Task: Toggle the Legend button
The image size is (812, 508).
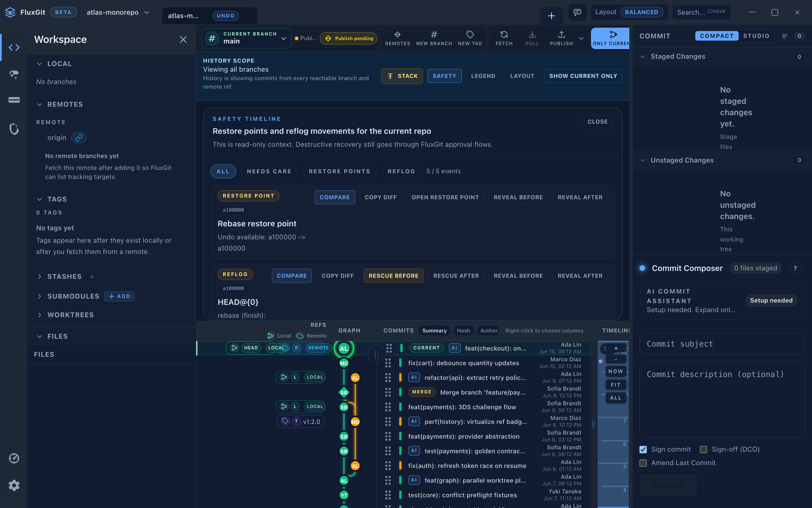Action: pos(483,76)
